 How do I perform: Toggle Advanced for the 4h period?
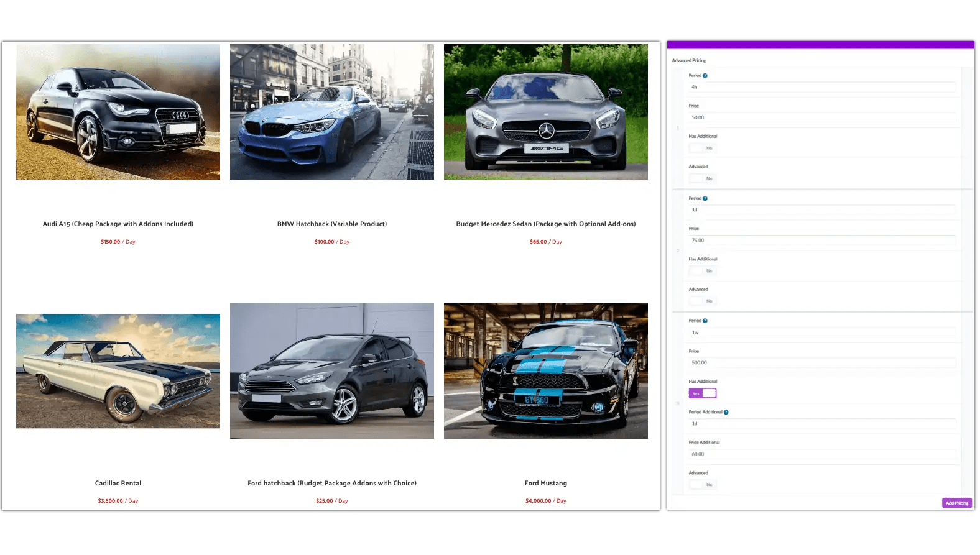tap(703, 178)
